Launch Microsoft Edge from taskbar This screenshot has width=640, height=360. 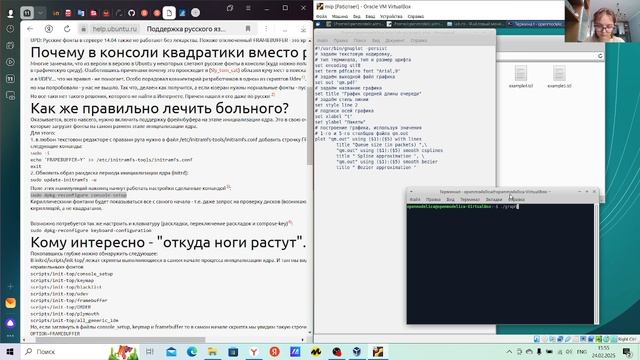[x=192, y=351]
